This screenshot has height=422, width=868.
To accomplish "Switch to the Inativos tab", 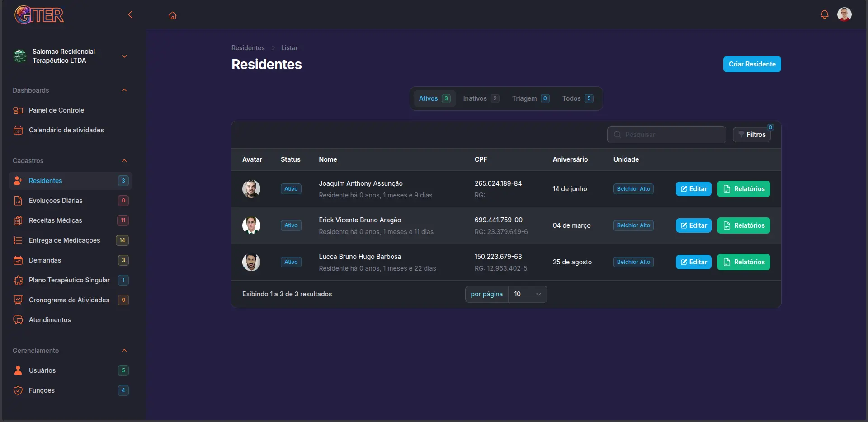I will click(x=480, y=98).
